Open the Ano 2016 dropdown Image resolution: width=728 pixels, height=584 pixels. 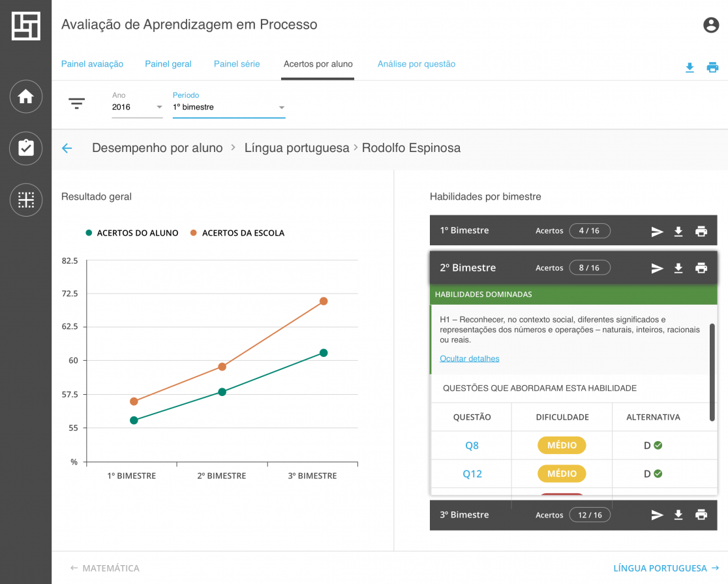137,107
